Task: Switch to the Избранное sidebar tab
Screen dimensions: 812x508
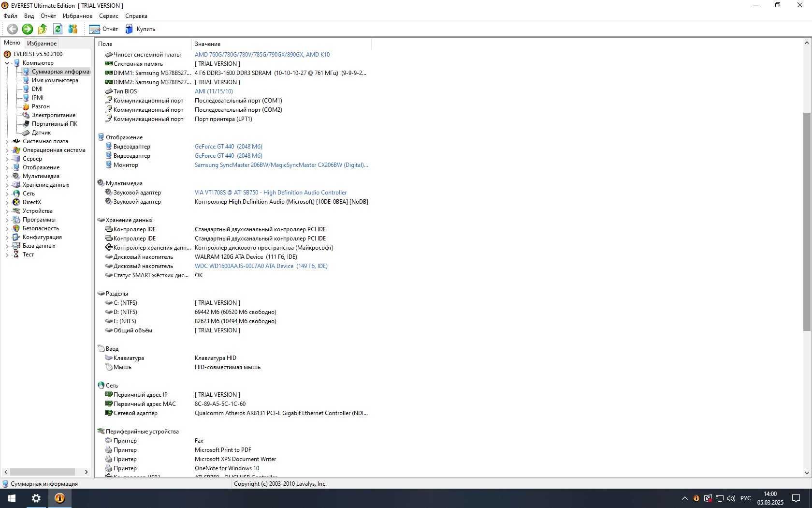Action: click(42, 43)
